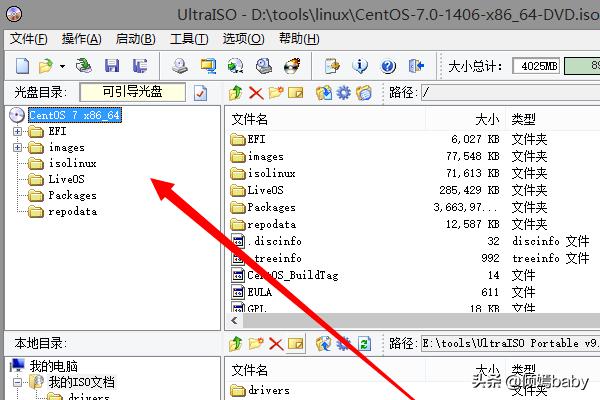
Task: Go up one level in ISO directory
Action: [x=236, y=93]
